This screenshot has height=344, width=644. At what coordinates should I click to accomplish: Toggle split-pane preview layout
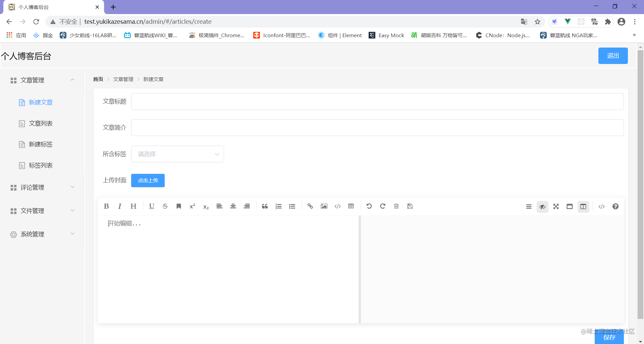click(583, 207)
